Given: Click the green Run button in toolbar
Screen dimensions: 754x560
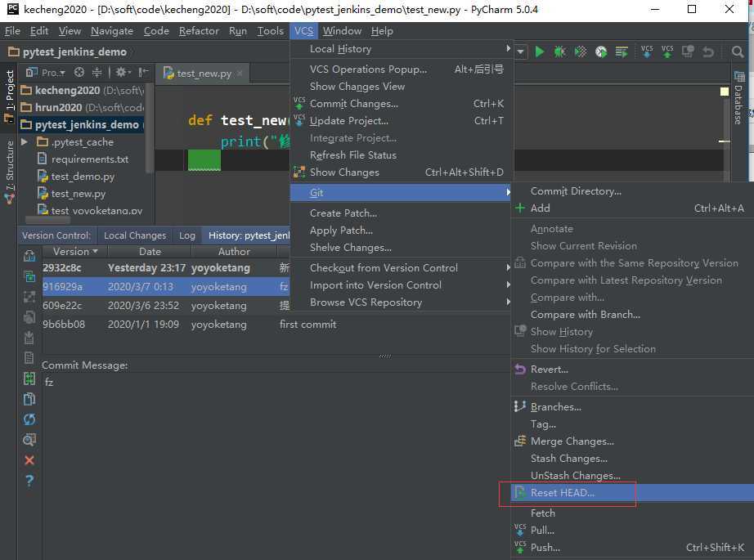Looking at the screenshot, I should (x=539, y=52).
